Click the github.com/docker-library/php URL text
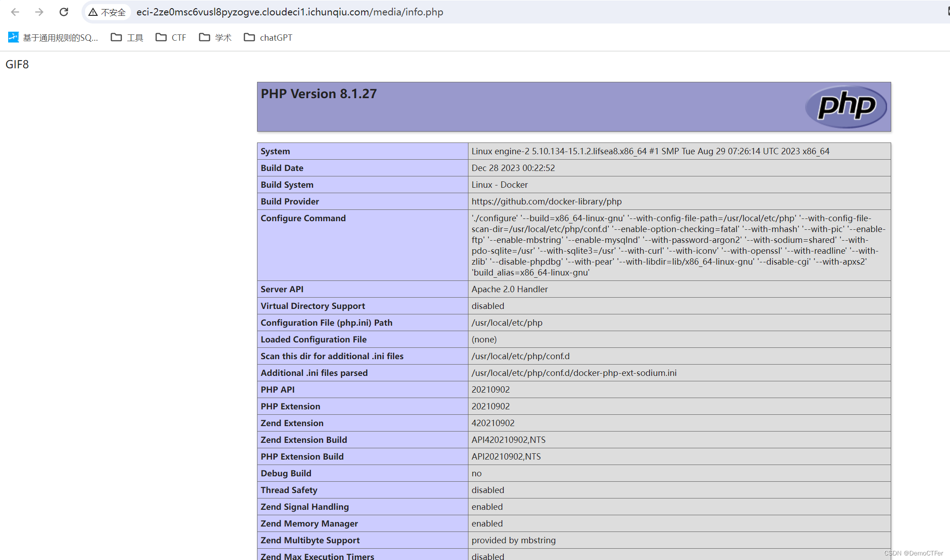 [x=547, y=201]
